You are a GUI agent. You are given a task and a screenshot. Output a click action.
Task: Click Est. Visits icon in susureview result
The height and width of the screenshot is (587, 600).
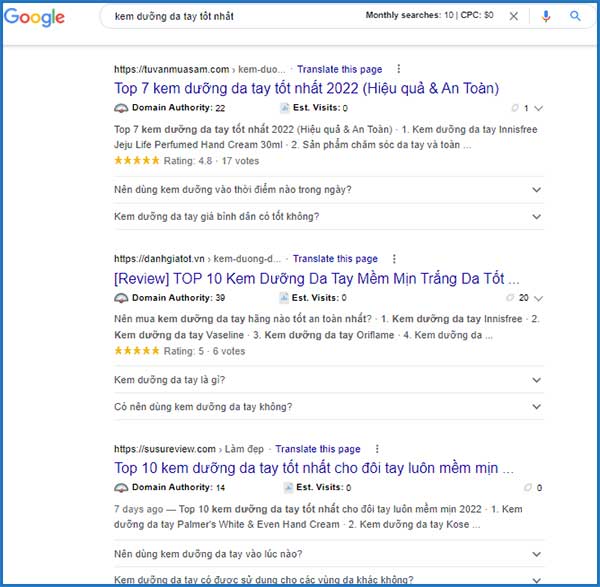click(288, 487)
